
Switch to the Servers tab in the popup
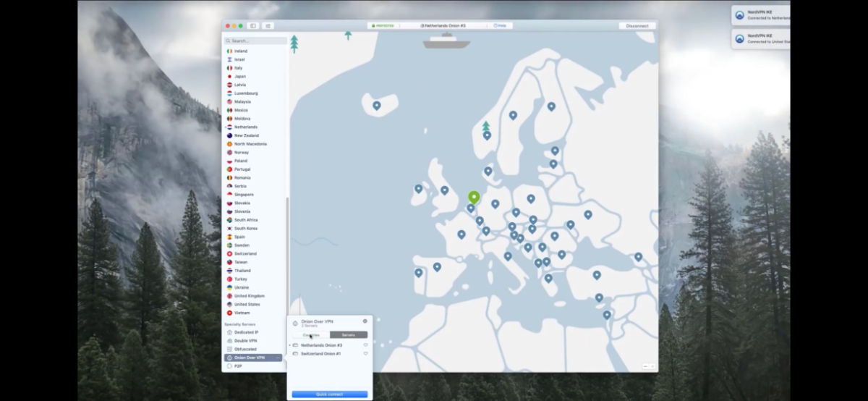(x=349, y=335)
